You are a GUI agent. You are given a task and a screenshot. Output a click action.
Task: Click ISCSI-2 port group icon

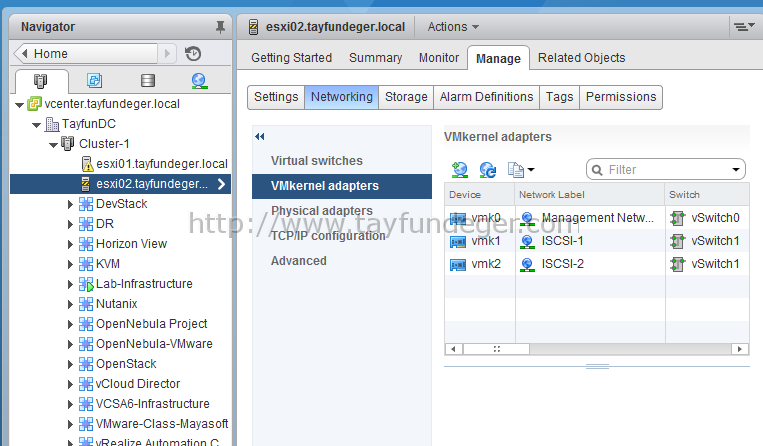pyautogui.click(x=527, y=264)
